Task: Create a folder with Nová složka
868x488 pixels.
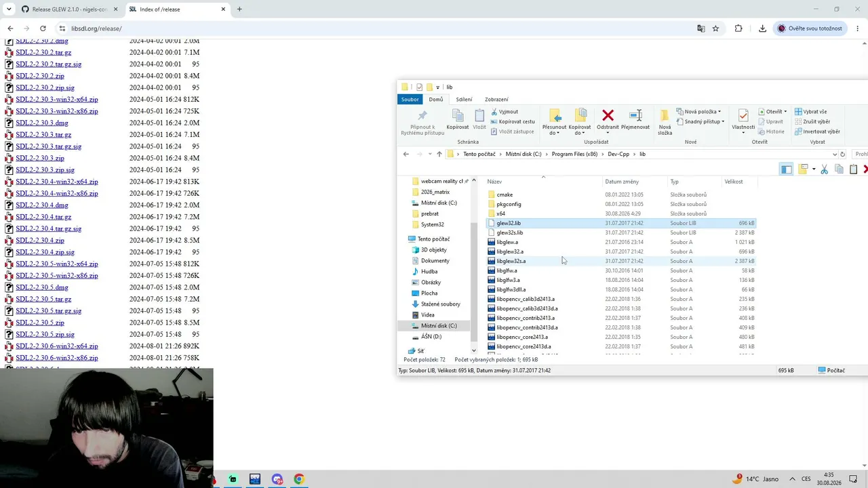Action: (665, 121)
